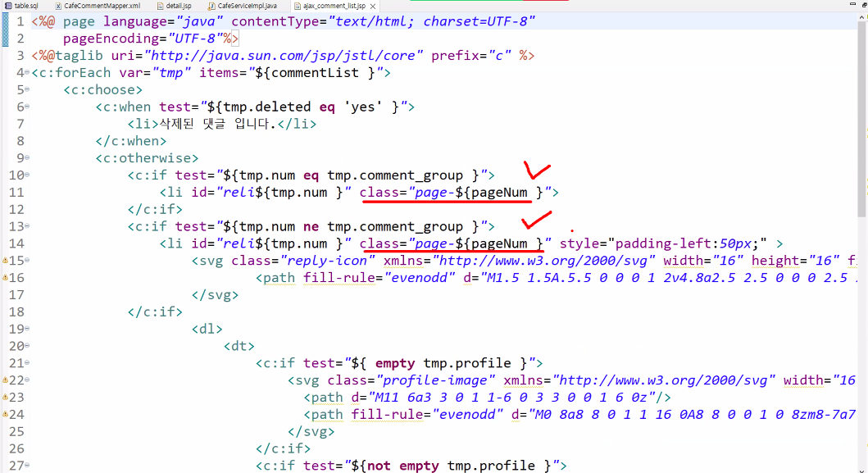Click 'pageEncoding' attribute on line 2
Screen dimensions: 868x473
pos(111,39)
